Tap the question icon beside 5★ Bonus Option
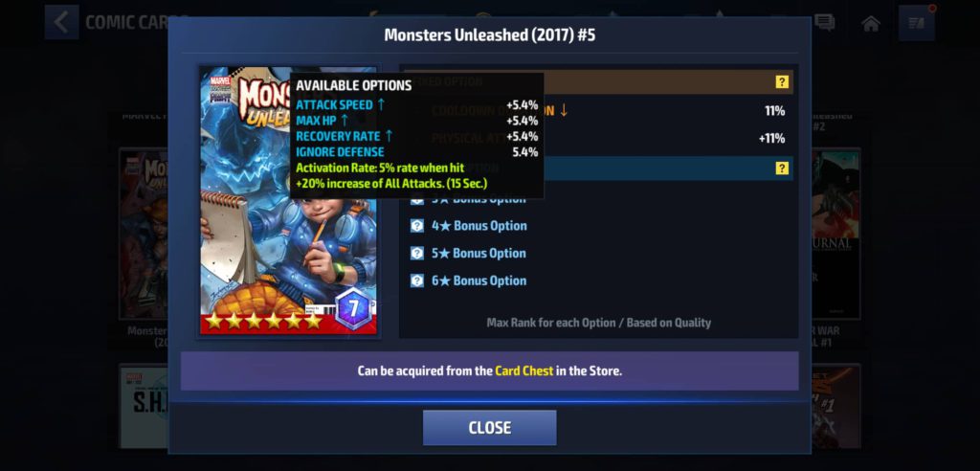 (x=417, y=254)
